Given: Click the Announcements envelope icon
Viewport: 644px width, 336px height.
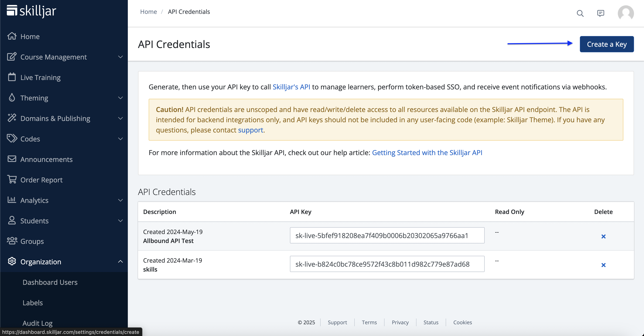Looking at the screenshot, I should click(x=12, y=159).
